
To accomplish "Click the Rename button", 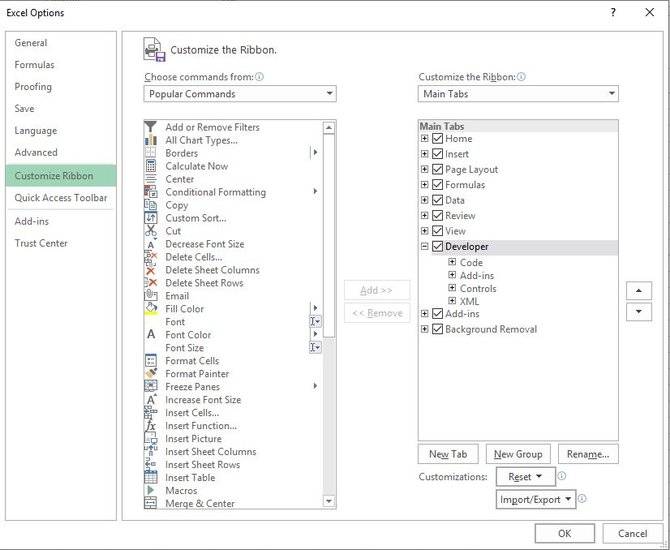I will 588,454.
